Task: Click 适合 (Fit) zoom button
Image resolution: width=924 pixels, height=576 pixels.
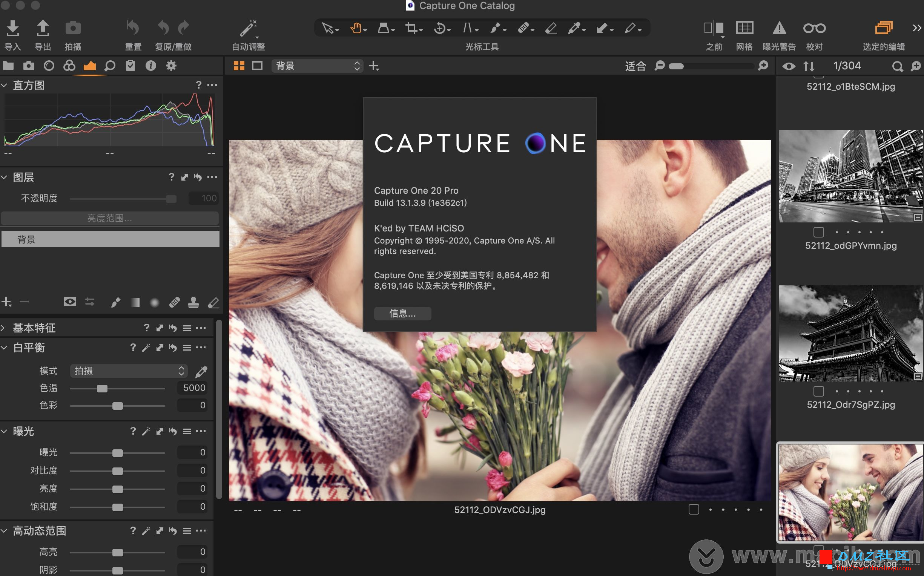Action: click(635, 66)
